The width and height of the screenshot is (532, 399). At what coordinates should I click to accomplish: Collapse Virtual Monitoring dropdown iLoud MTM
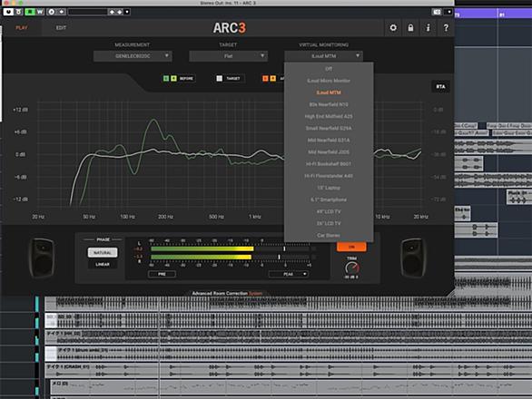click(x=324, y=56)
